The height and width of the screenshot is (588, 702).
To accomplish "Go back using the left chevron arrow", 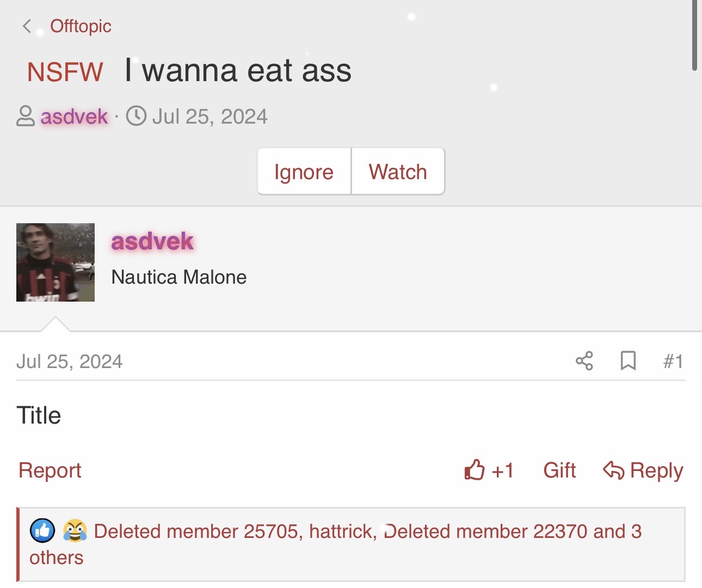I will (27, 26).
